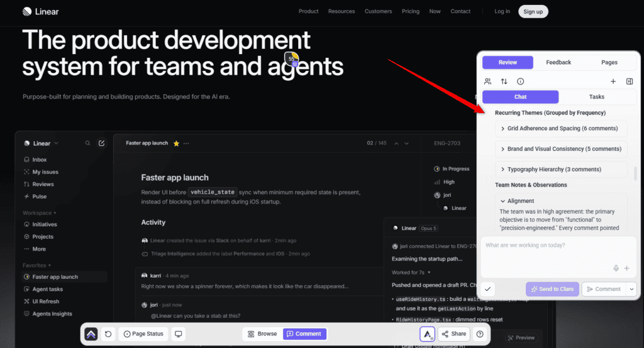
Task: Select Agent tasks favorite
Action: [x=43, y=290]
